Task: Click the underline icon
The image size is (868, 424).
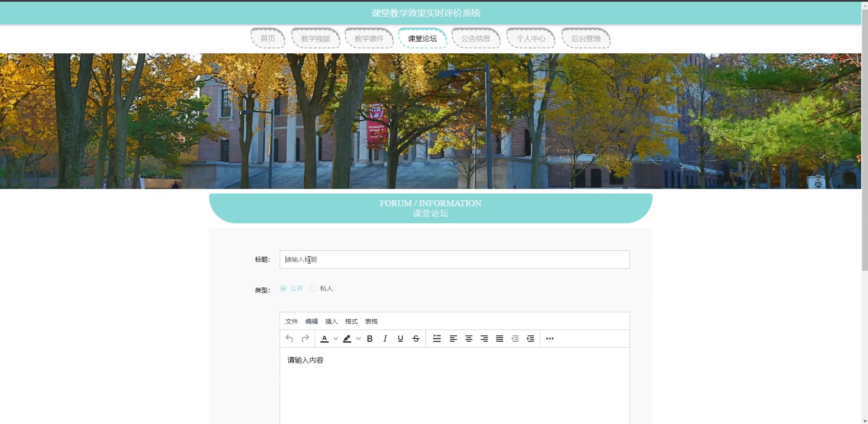Action: tap(401, 339)
